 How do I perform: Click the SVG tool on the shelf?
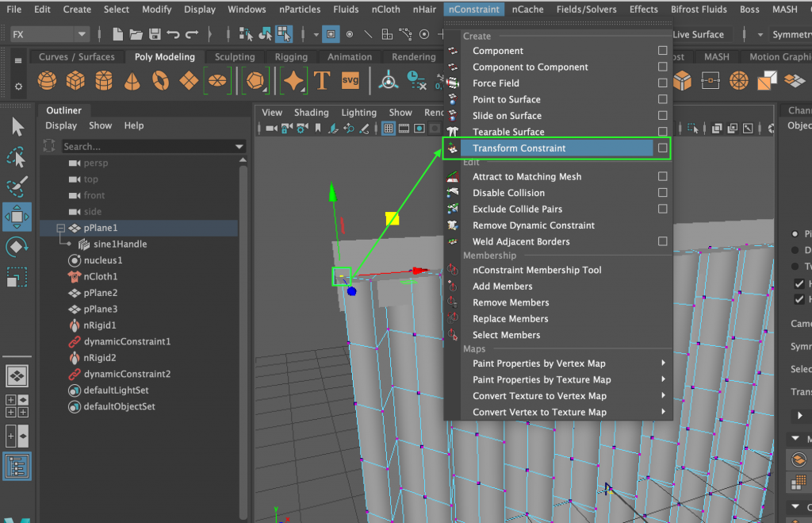pos(350,80)
